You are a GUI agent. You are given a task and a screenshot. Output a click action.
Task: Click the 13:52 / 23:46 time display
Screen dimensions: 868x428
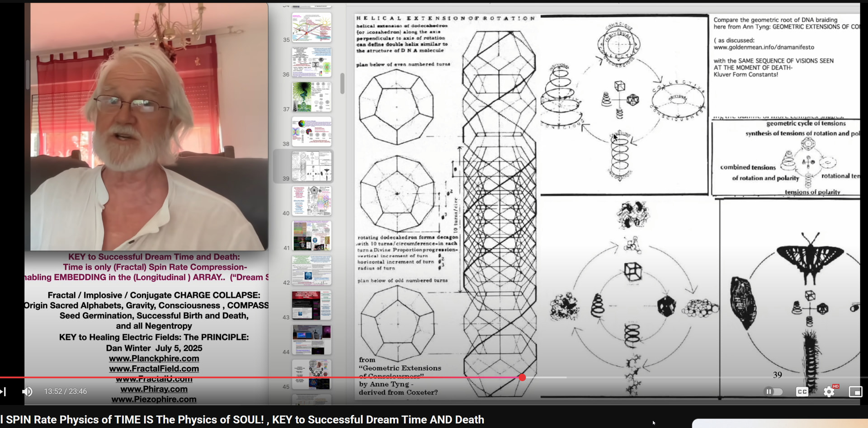click(x=66, y=391)
